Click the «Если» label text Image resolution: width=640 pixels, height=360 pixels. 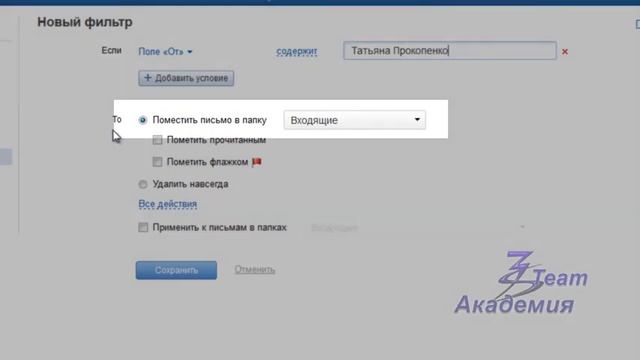coord(111,51)
